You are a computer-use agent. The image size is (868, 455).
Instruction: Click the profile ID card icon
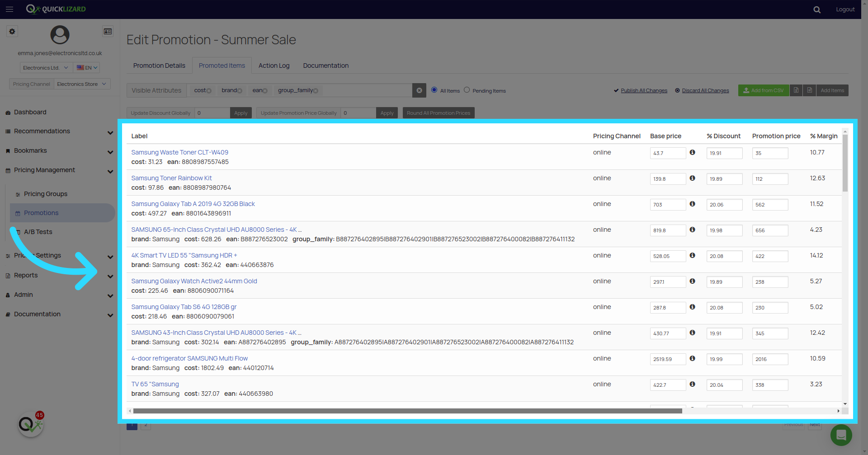click(x=108, y=32)
